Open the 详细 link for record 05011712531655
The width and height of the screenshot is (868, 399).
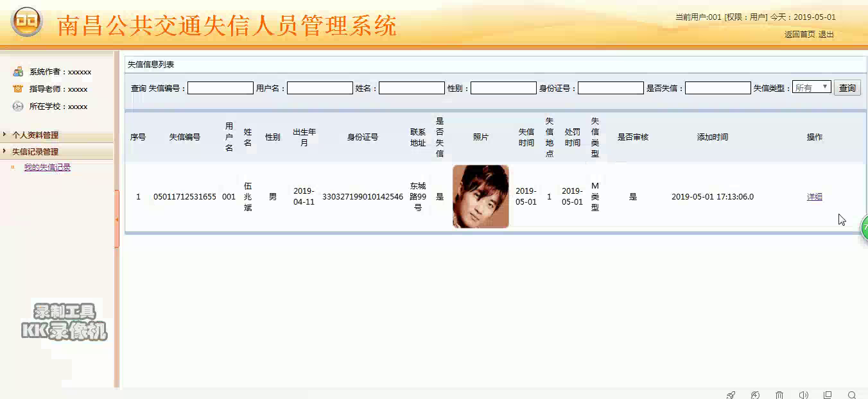(x=815, y=197)
